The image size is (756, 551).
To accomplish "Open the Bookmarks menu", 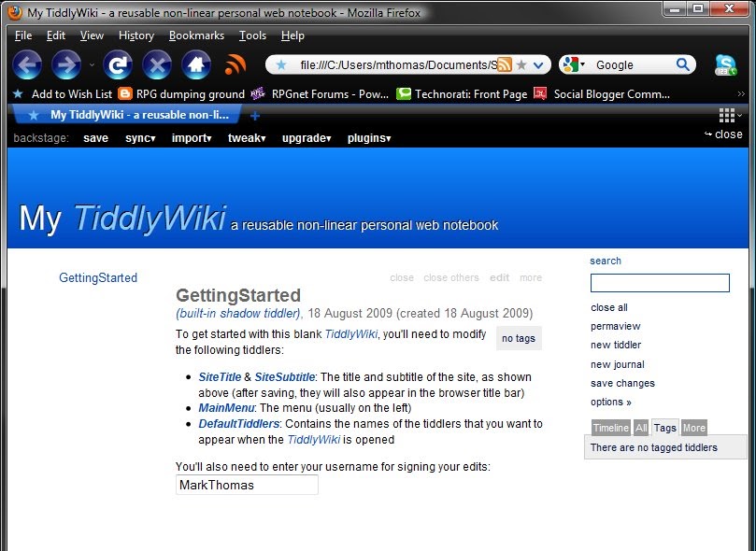I will [x=196, y=35].
